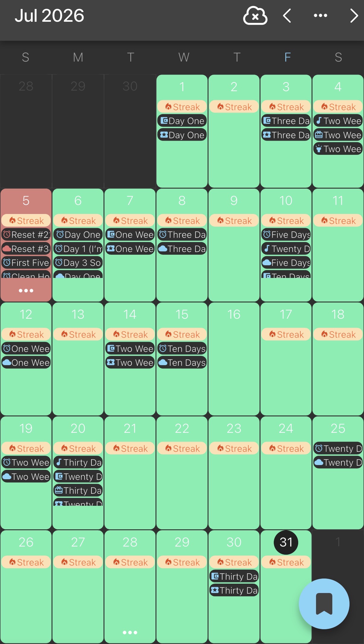
Task: Select the Friday column header
Action: (x=287, y=57)
